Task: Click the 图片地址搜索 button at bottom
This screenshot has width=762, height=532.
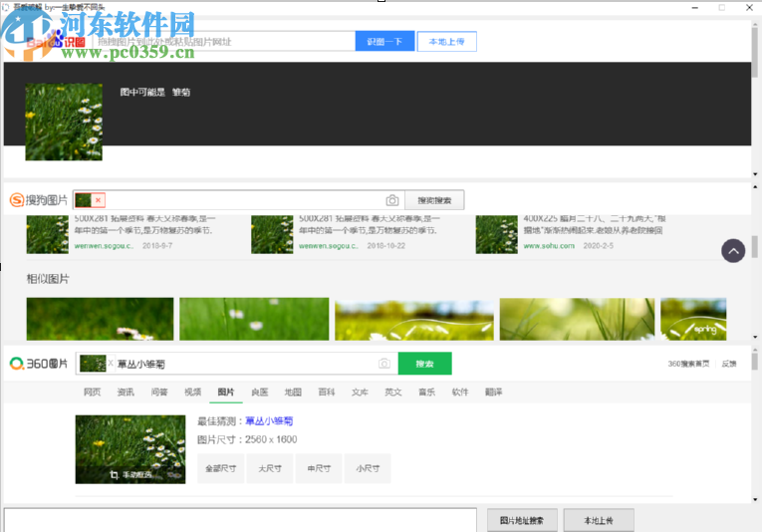Action: pos(521,520)
